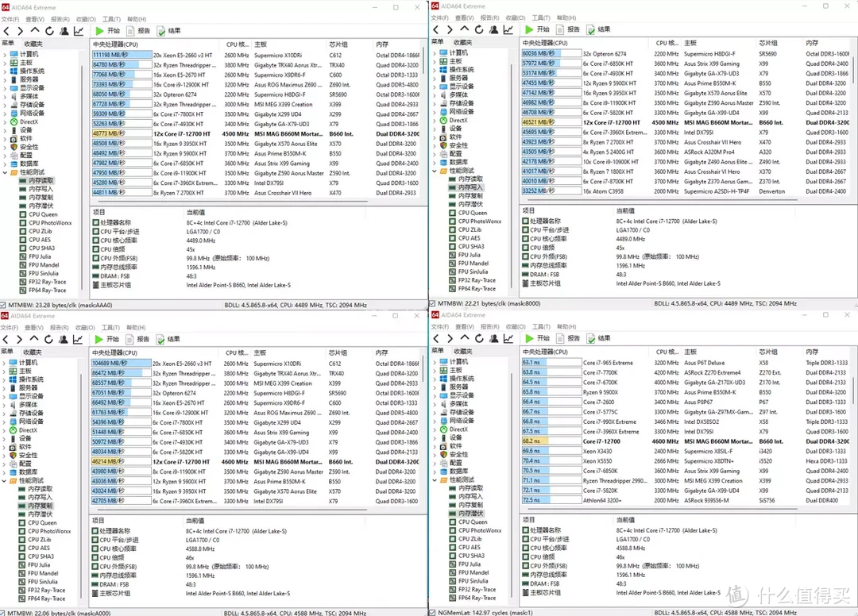858x616 pixels.
Task: Expand the DirectX tree node in bottom-left window
Action: [5, 430]
